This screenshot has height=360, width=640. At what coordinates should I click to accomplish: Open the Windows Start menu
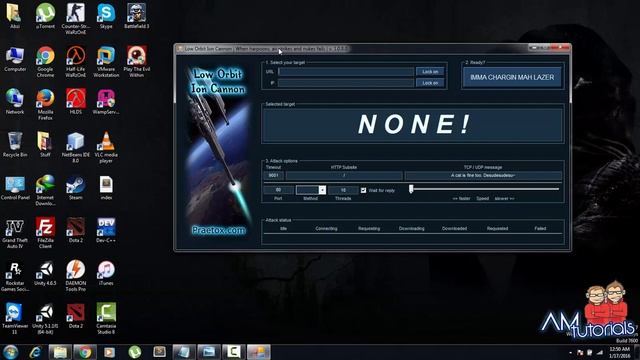10,352
